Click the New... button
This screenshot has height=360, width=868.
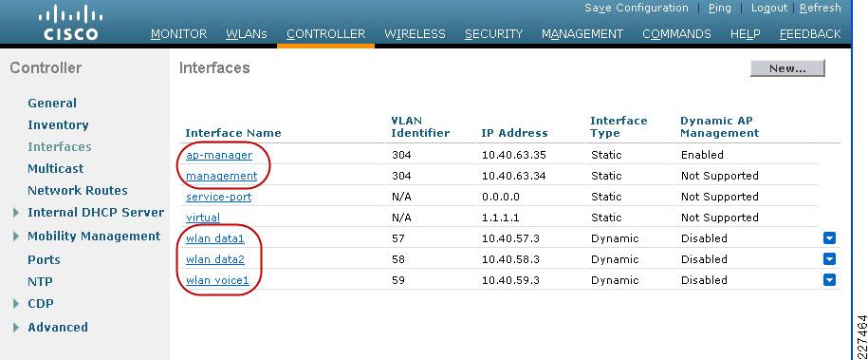(787, 68)
